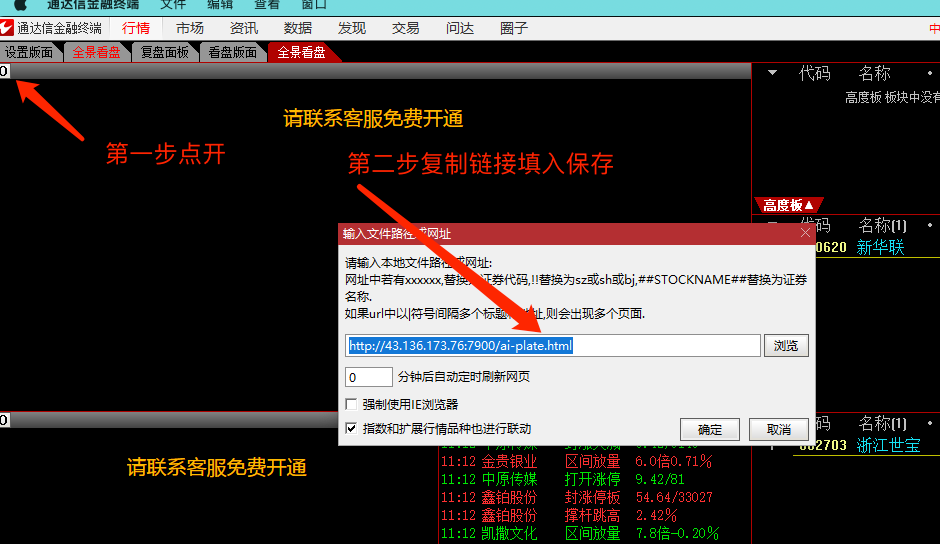
Task: Open the 行情 menu
Action: click(136, 28)
